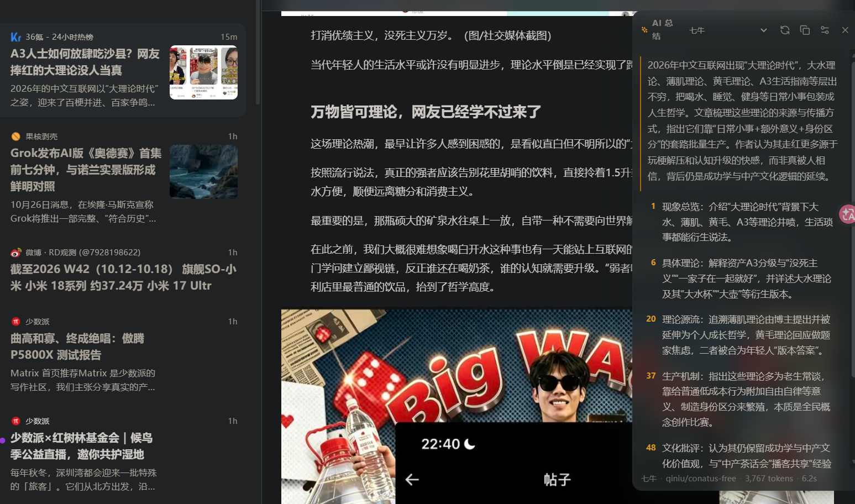Open the 截至2026 W42 Weibo post
The height and width of the screenshot is (504, 855).
123,277
